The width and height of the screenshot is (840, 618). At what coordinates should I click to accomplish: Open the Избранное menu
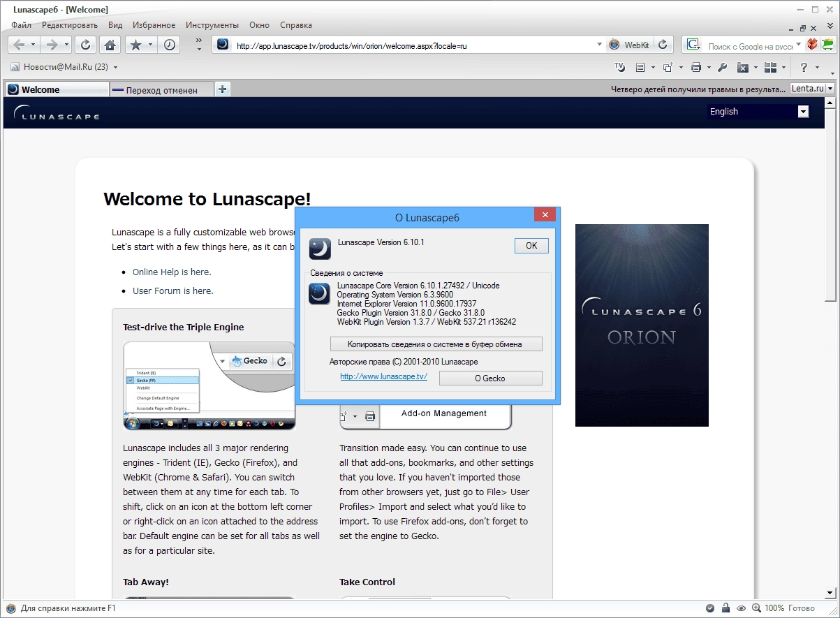(154, 25)
